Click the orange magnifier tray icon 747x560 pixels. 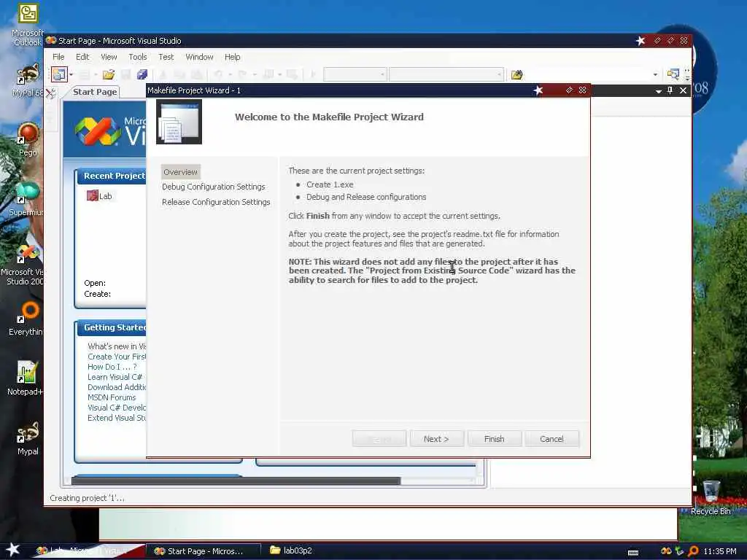693,551
